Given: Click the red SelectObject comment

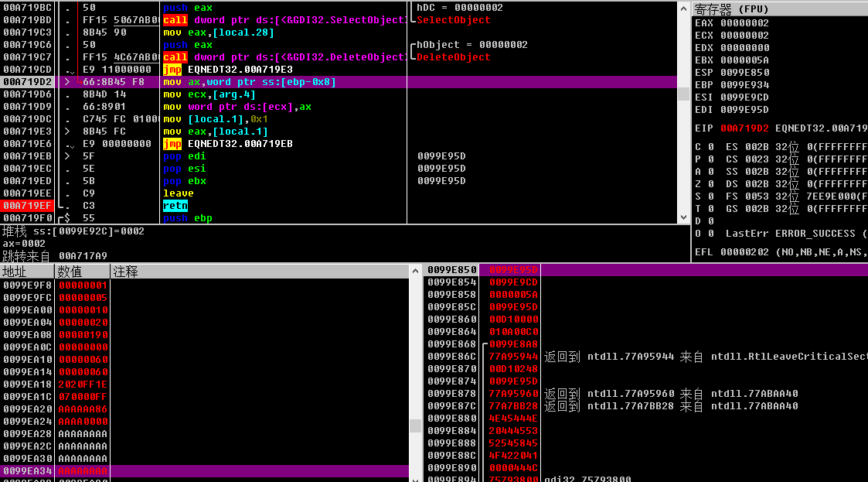Looking at the screenshot, I should [x=454, y=20].
